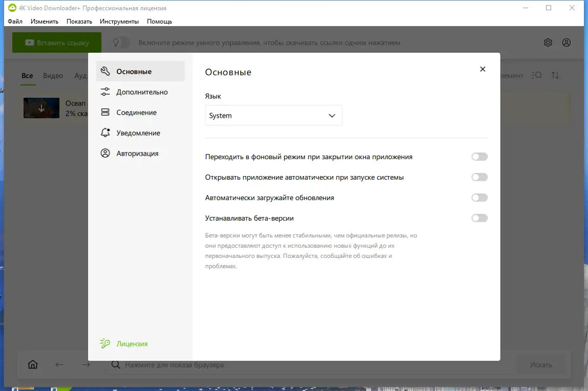This screenshot has height=391, width=588.
Task: Click the 4K Video Downloader app logo
Action: tap(12, 8)
